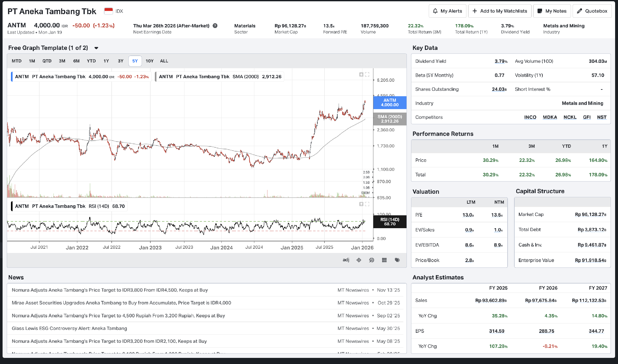Screen dimensions: 618x364
Task: Expand RSI panel with fullscreen icon
Action: (367, 204)
